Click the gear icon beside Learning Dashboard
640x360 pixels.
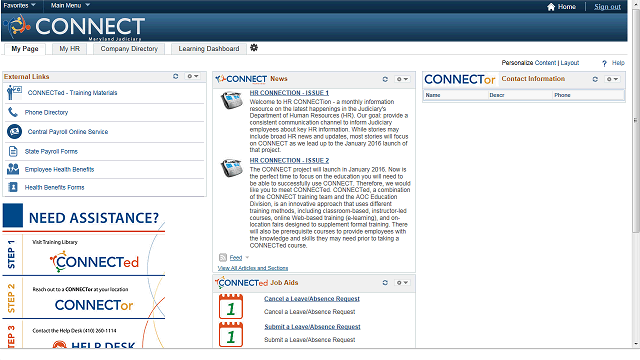pyautogui.click(x=254, y=48)
